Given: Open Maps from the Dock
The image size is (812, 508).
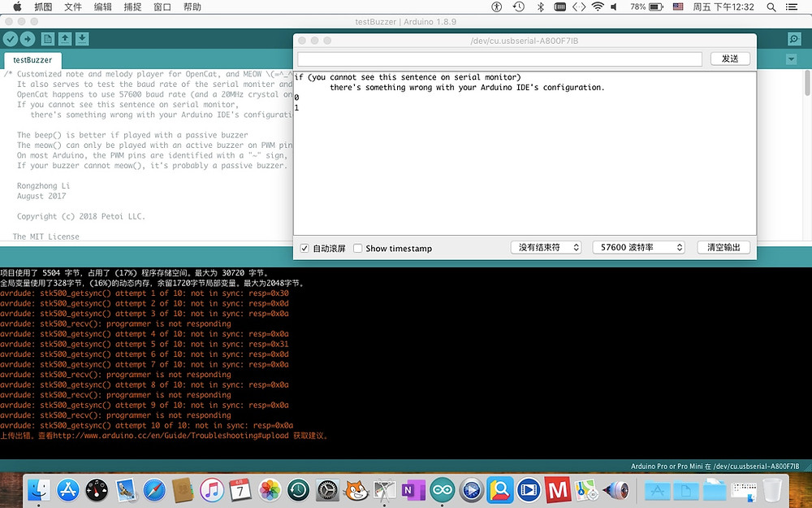Looking at the screenshot, I should tap(586, 490).
